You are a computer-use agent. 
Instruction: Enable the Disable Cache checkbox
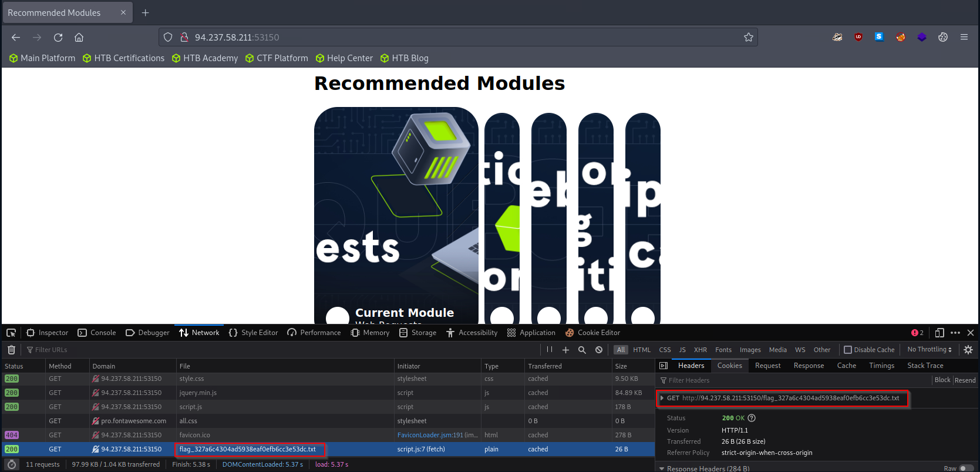[x=847, y=350]
